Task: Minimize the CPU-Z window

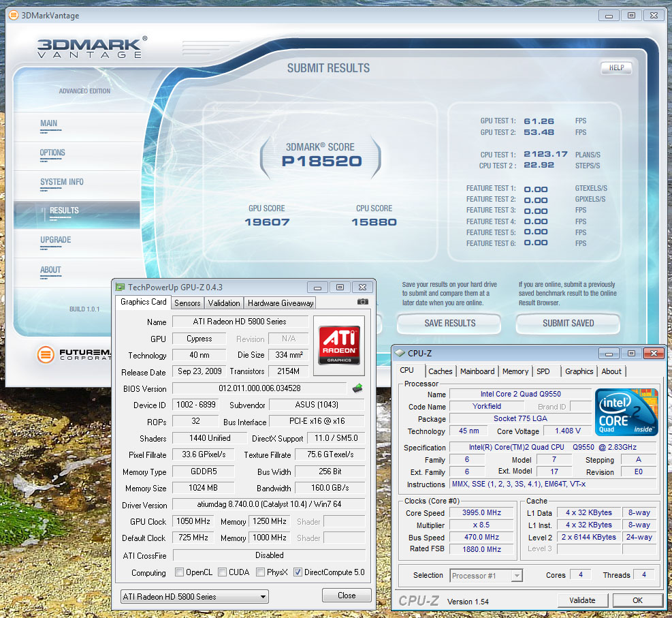Action: point(609,354)
